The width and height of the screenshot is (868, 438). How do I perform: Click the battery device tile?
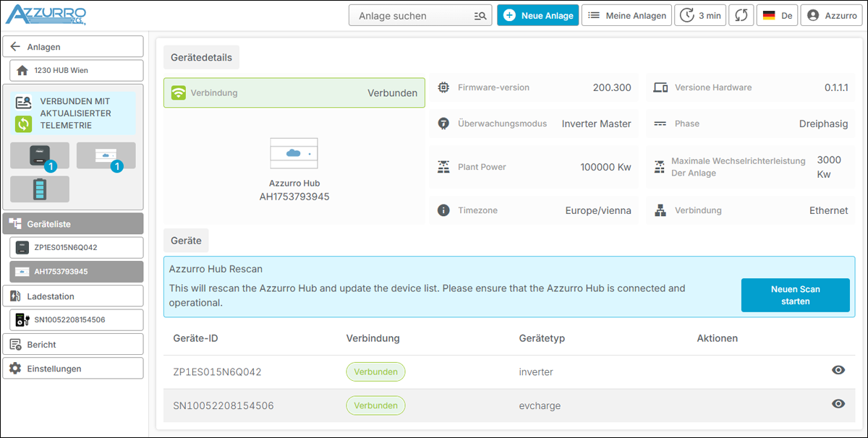[40, 189]
